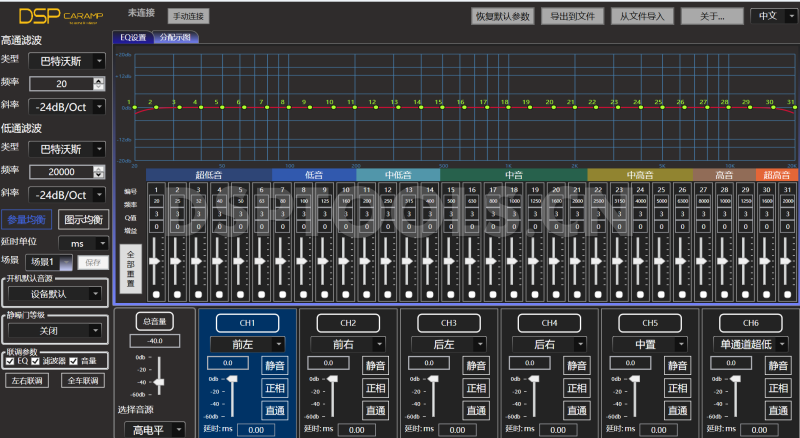
Task: Toggle CH1 phase button 正相
Action: coord(275,388)
